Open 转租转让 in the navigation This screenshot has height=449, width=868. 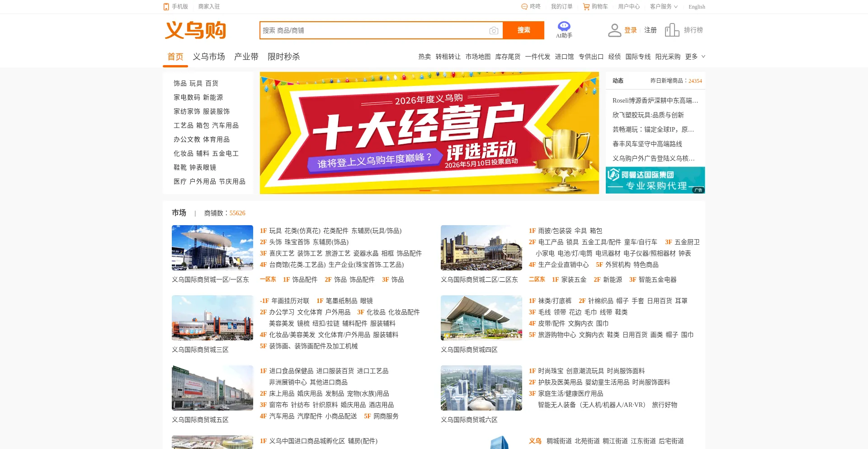tap(448, 57)
